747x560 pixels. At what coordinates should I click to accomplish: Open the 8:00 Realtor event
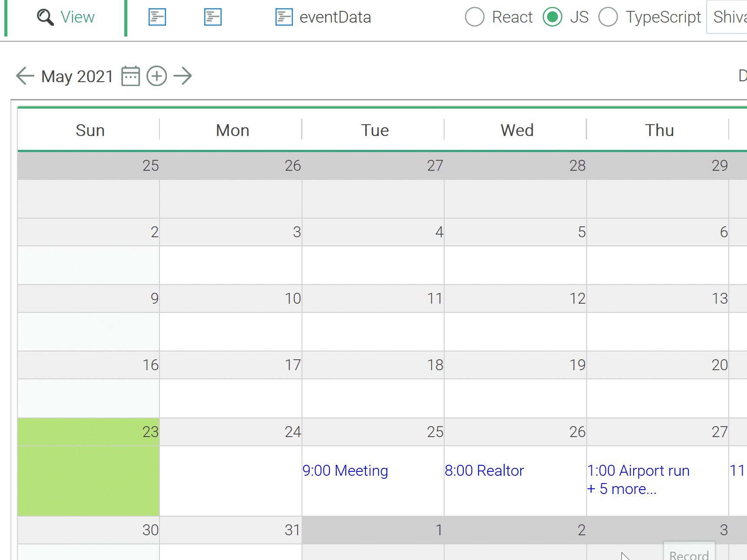(x=484, y=471)
